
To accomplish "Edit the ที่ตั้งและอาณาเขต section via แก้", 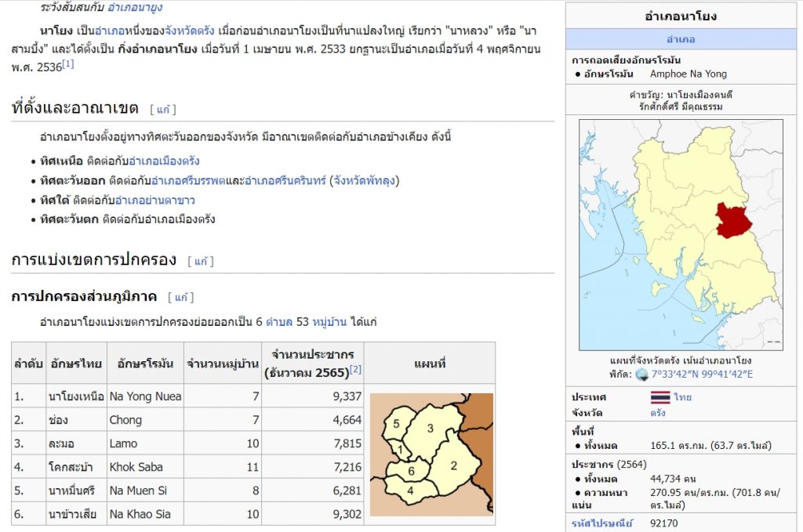I will click(162, 109).
